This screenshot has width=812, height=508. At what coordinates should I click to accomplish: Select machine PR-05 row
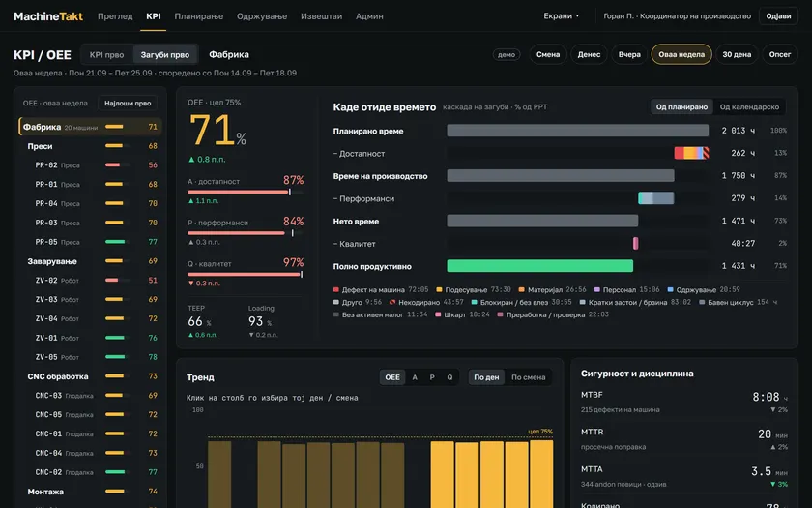point(90,242)
